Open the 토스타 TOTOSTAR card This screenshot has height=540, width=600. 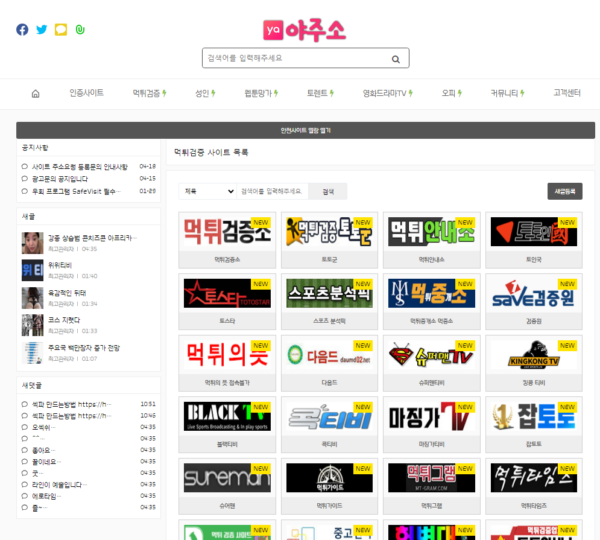click(x=227, y=302)
